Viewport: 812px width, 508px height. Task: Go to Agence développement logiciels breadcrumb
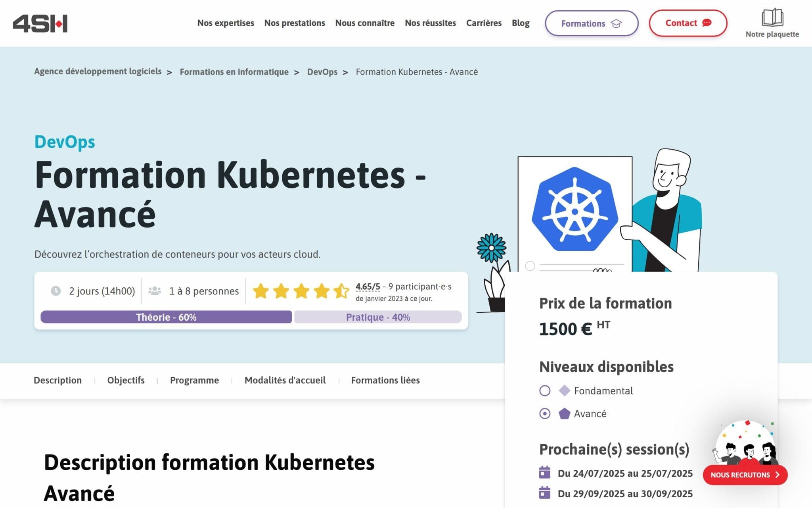[x=98, y=71]
